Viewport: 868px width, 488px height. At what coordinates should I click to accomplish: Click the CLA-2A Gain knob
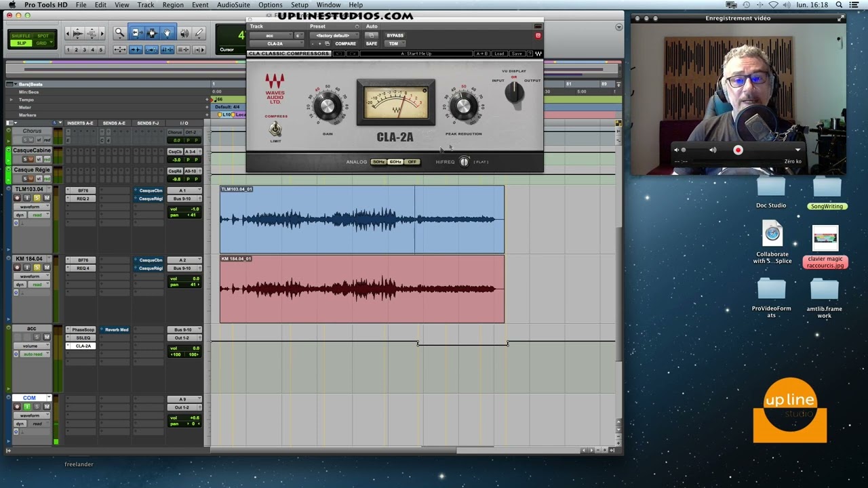[328, 106]
